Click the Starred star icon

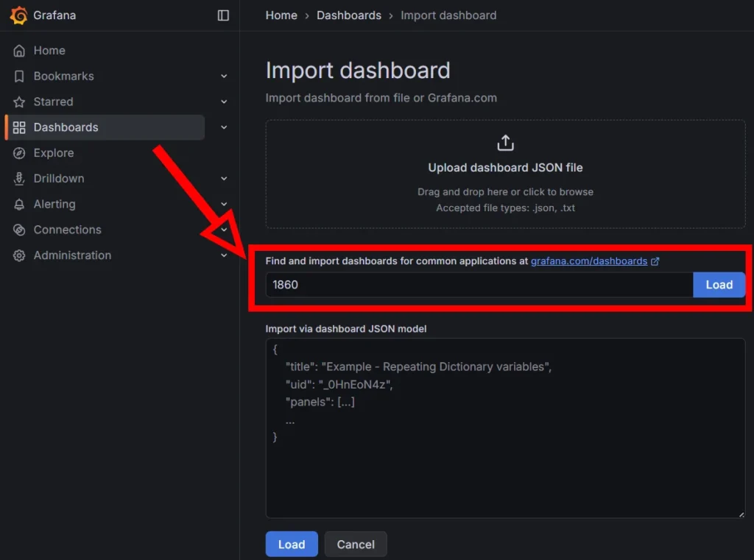(x=20, y=102)
